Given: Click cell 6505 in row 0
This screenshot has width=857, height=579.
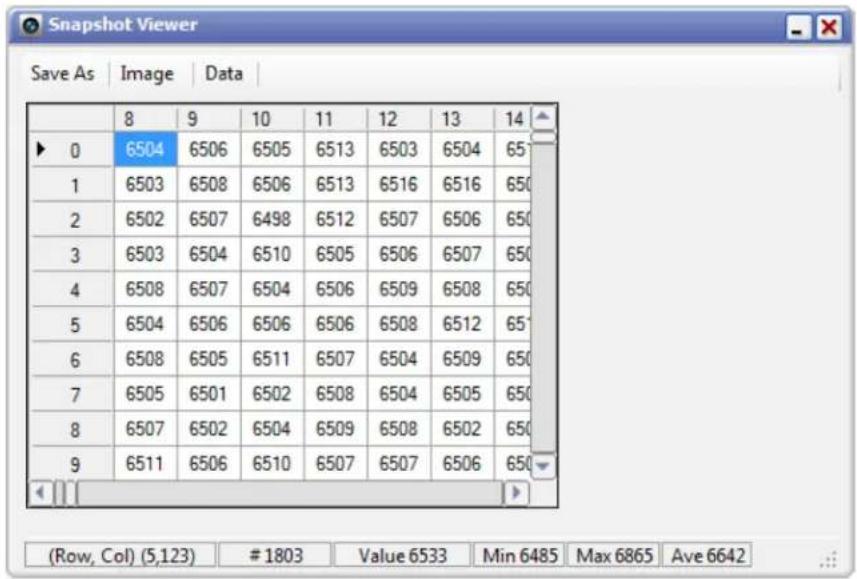Looking at the screenshot, I should click(x=272, y=149).
